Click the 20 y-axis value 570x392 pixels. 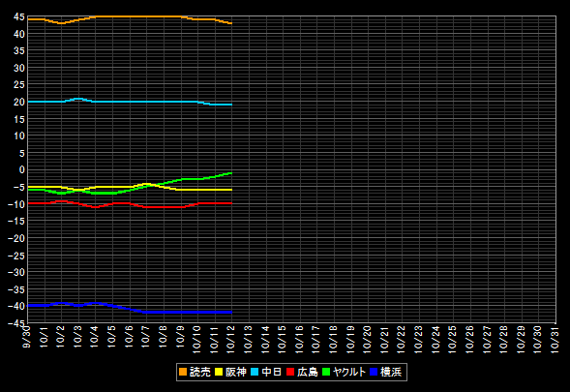pyautogui.click(x=19, y=103)
